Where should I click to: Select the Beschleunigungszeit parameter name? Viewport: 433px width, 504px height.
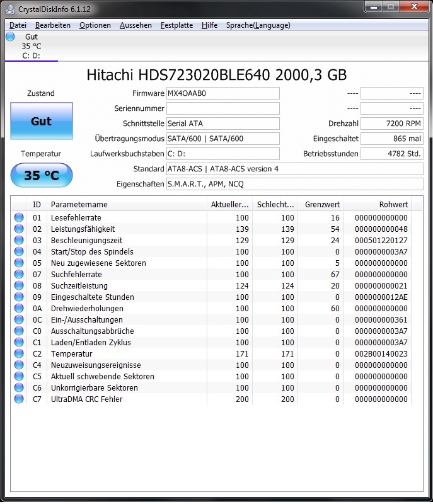[86, 240]
